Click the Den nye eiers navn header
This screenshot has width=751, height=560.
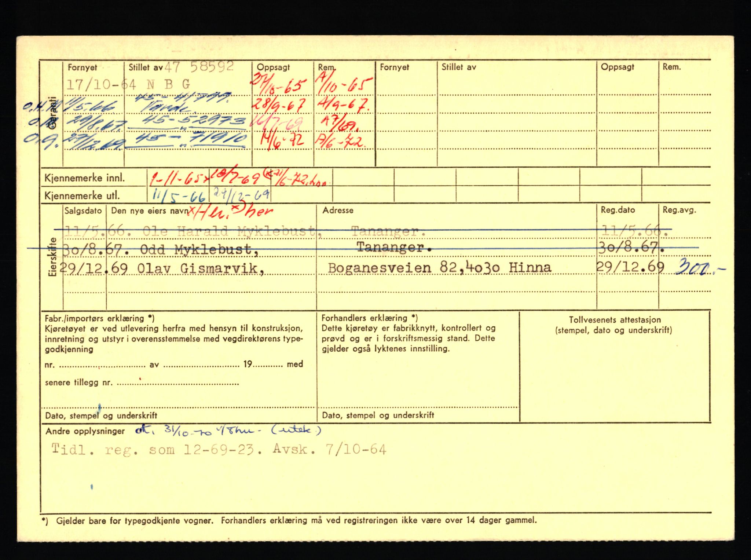pyautogui.click(x=149, y=211)
